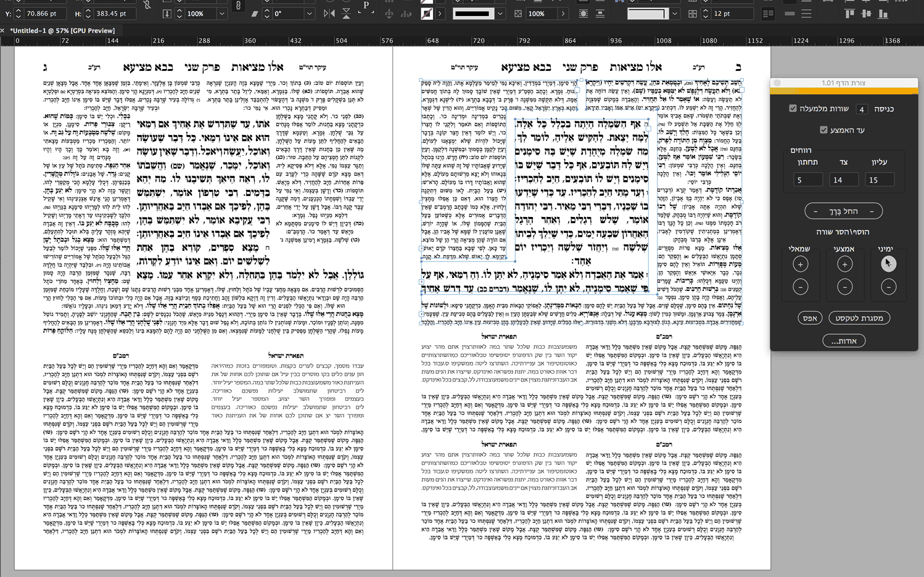
Task: Click the אפס reset button
Action: pyautogui.click(x=810, y=318)
